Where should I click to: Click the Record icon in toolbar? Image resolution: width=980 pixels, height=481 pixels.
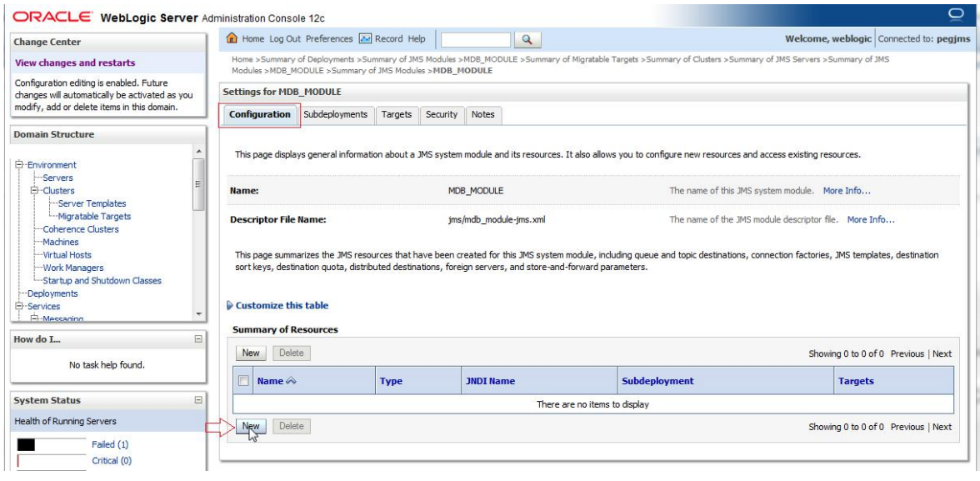[x=366, y=39]
